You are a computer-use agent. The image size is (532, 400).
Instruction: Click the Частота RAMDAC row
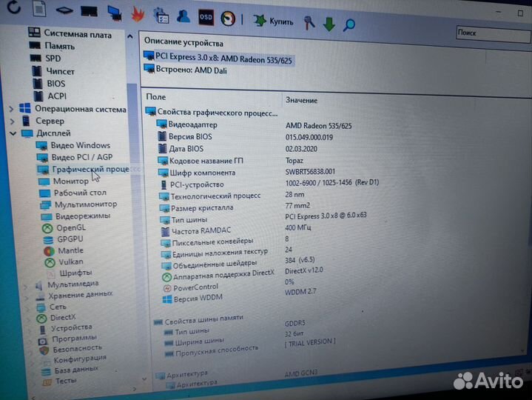pos(235,230)
